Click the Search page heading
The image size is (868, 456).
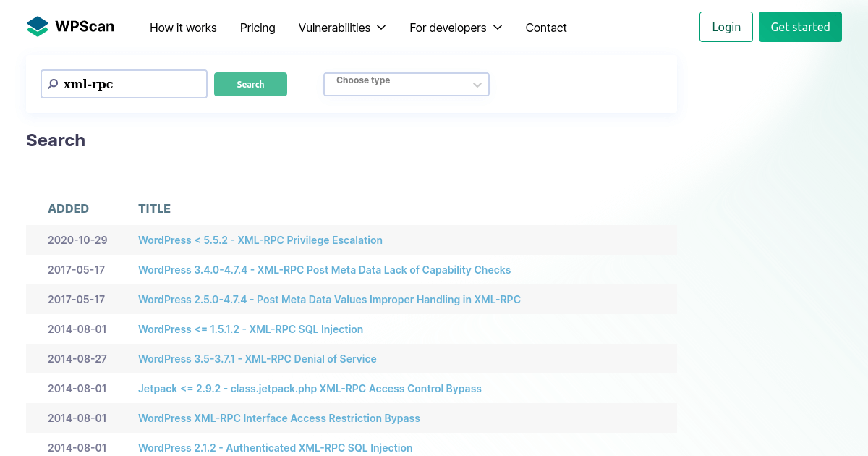click(56, 140)
